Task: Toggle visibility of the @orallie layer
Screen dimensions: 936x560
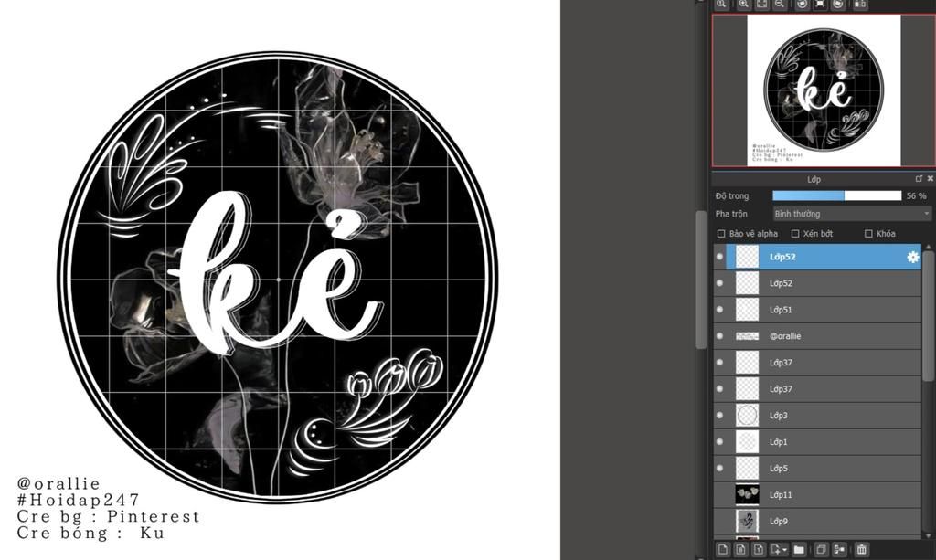Action: point(719,336)
